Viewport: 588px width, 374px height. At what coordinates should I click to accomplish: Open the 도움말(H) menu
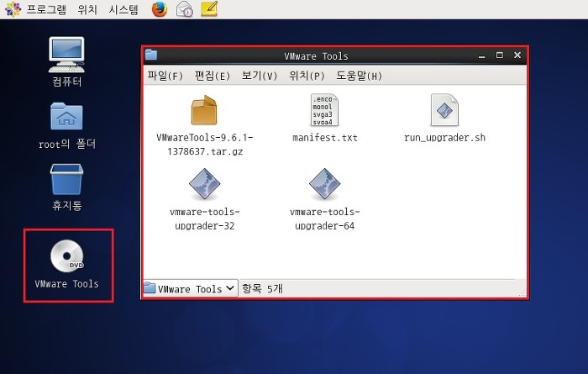click(359, 76)
